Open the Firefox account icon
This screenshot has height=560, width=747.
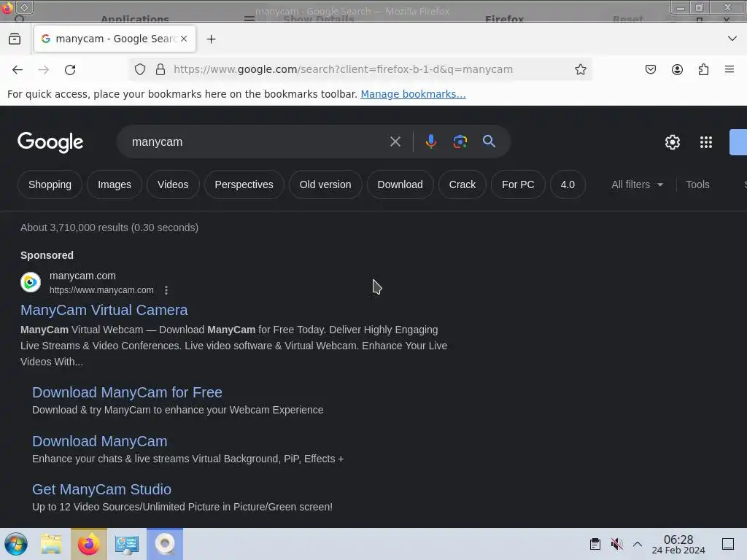pyautogui.click(x=677, y=69)
